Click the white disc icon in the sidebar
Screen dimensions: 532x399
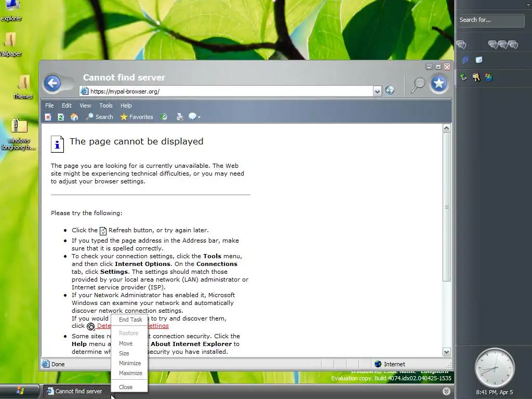coord(479,60)
